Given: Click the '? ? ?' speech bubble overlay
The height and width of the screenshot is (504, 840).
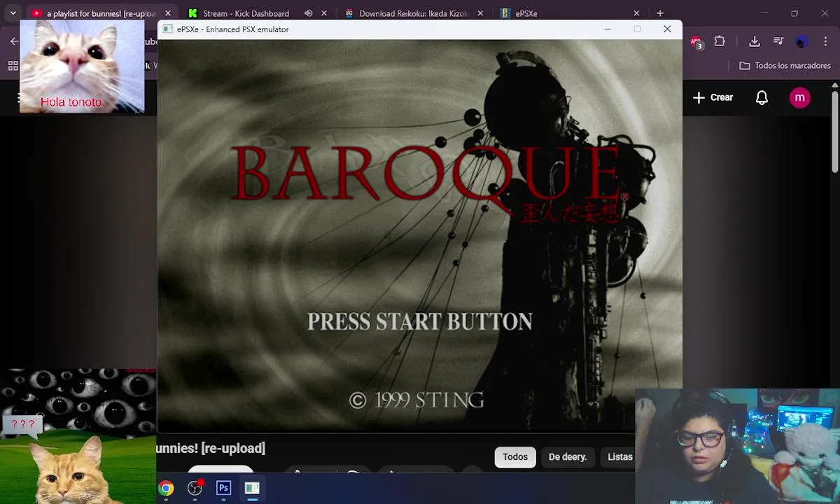Looking at the screenshot, I should [23, 425].
